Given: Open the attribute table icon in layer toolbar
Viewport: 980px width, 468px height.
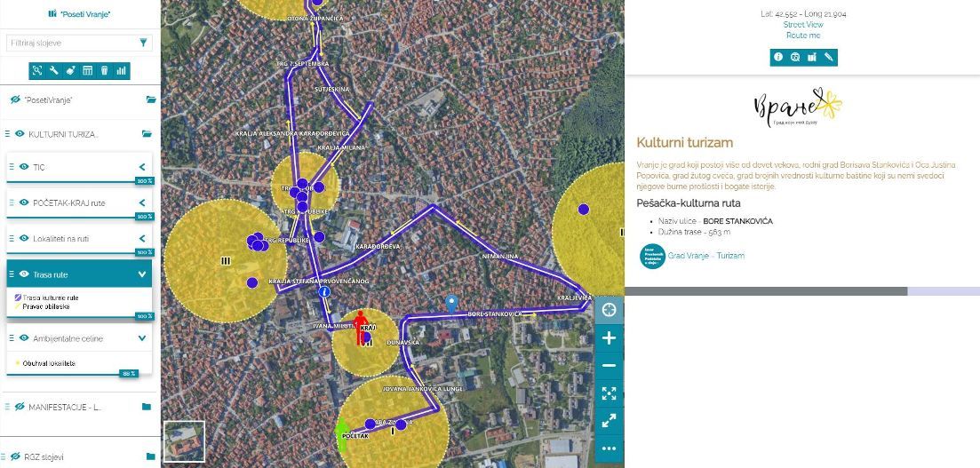Looking at the screenshot, I should [x=88, y=70].
